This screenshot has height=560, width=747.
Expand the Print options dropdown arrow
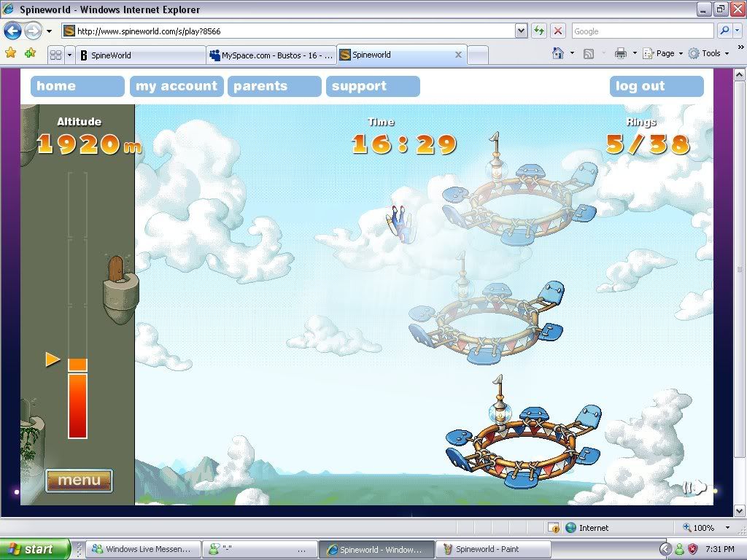coord(635,53)
